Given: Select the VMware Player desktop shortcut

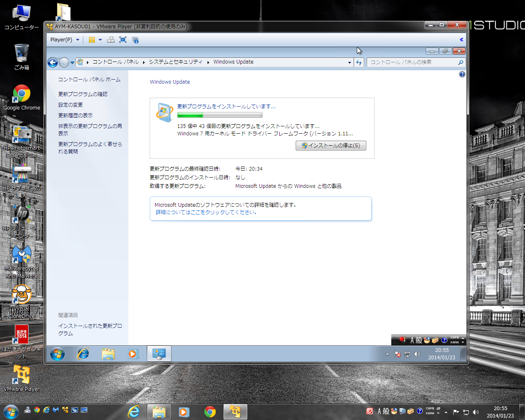Looking at the screenshot, I should (x=22, y=379).
